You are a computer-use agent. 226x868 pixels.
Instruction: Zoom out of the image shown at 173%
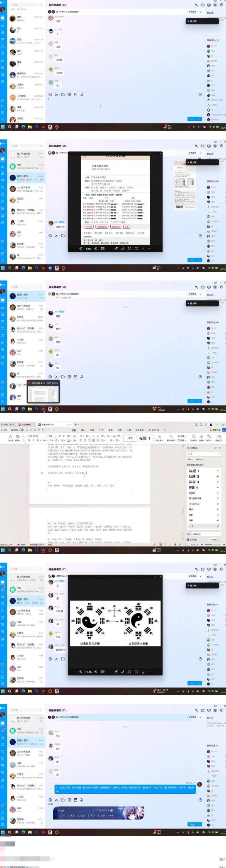point(81,672)
